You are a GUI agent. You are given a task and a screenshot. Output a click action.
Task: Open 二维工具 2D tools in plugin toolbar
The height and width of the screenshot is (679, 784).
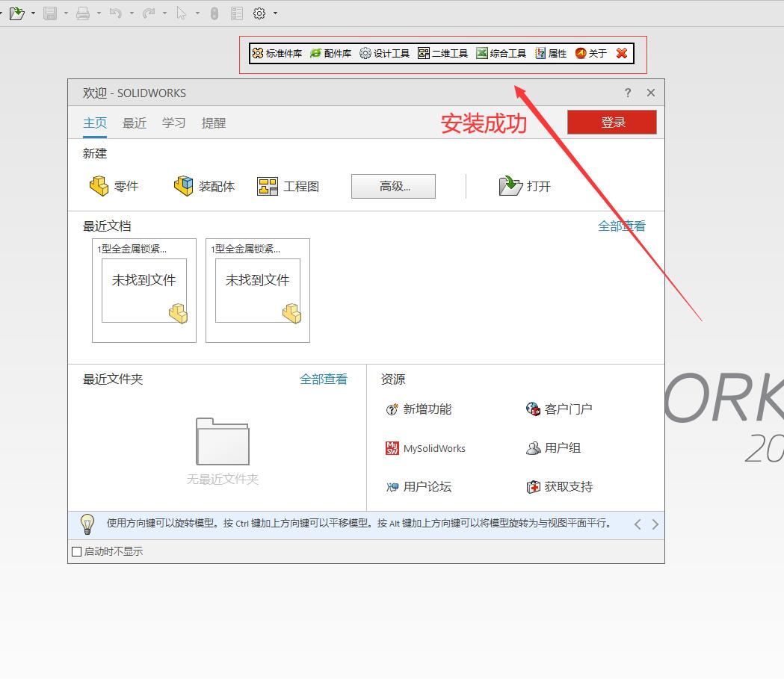point(442,54)
